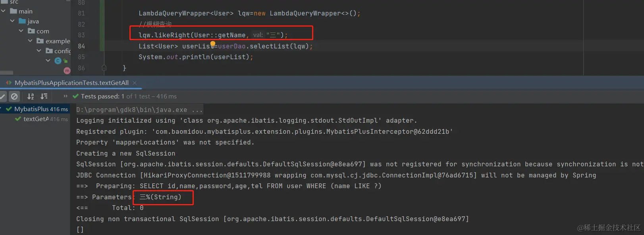Select the blue class icon in tree
644x235 pixels.
pos(58,61)
